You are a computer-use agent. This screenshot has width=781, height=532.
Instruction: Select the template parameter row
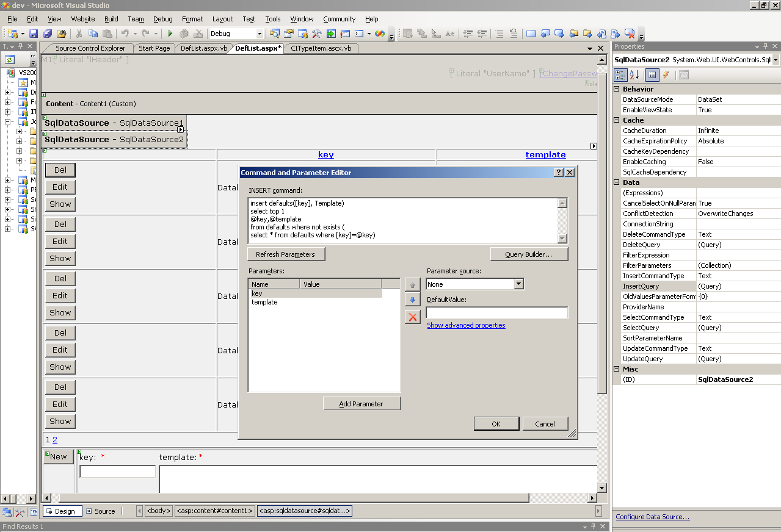point(315,302)
